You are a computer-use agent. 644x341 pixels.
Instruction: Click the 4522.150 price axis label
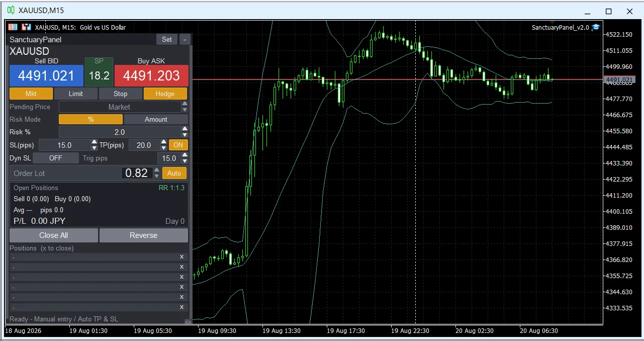click(x=619, y=34)
